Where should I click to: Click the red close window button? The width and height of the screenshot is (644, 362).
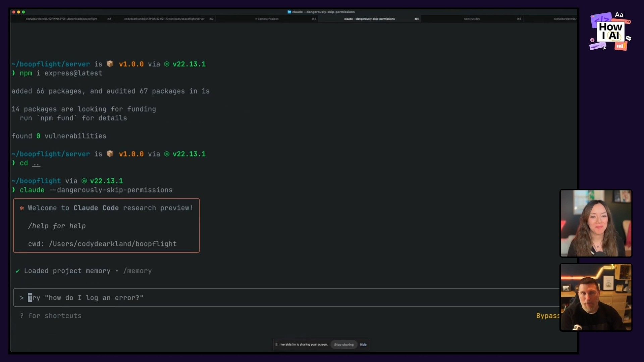[14, 12]
